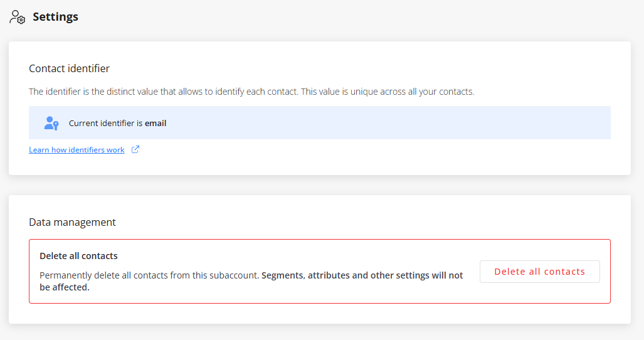The image size is (644, 340).
Task: Click the red Delete all contacts button
Action: point(540,272)
